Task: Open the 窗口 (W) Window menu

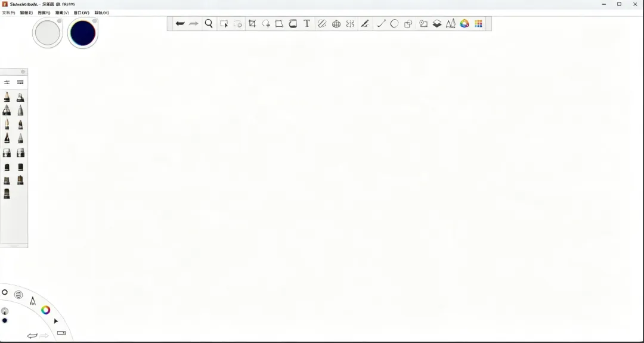Action: click(81, 13)
